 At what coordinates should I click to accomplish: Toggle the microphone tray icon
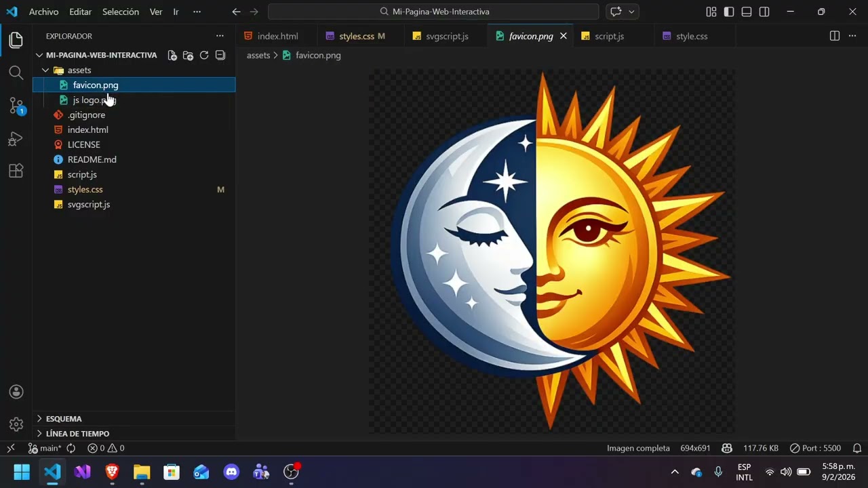point(718,472)
